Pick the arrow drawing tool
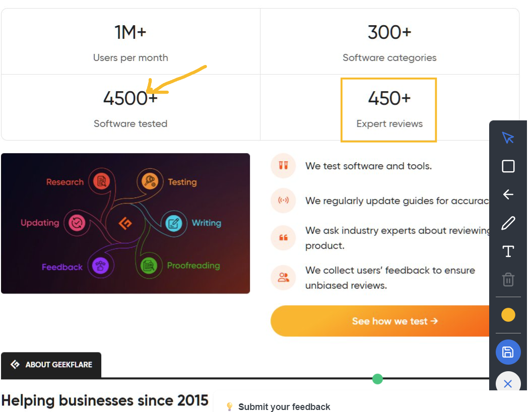The height and width of the screenshot is (412, 532). point(508,194)
